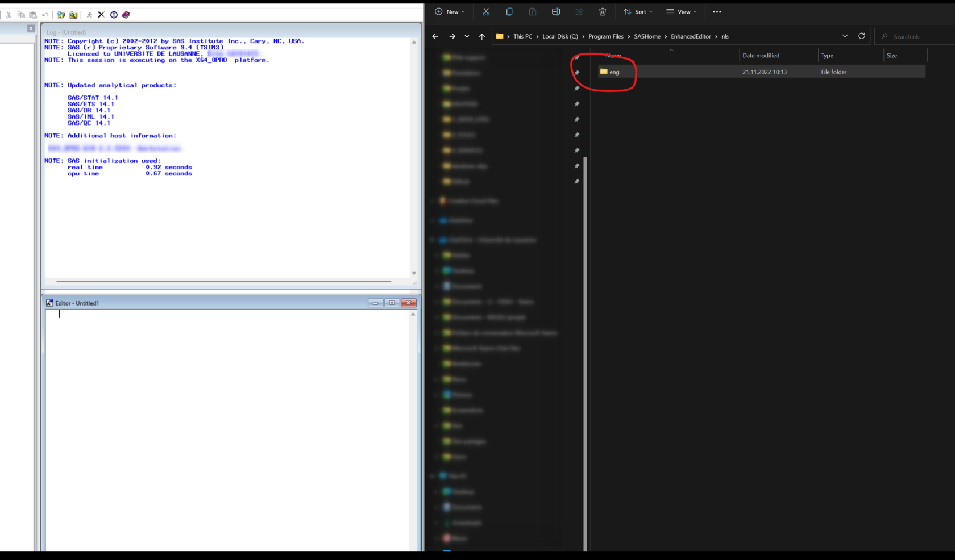The image size is (955, 560).
Task: Navigate to SASHome in the breadcrumb path
Action: (x=647, y=36)
